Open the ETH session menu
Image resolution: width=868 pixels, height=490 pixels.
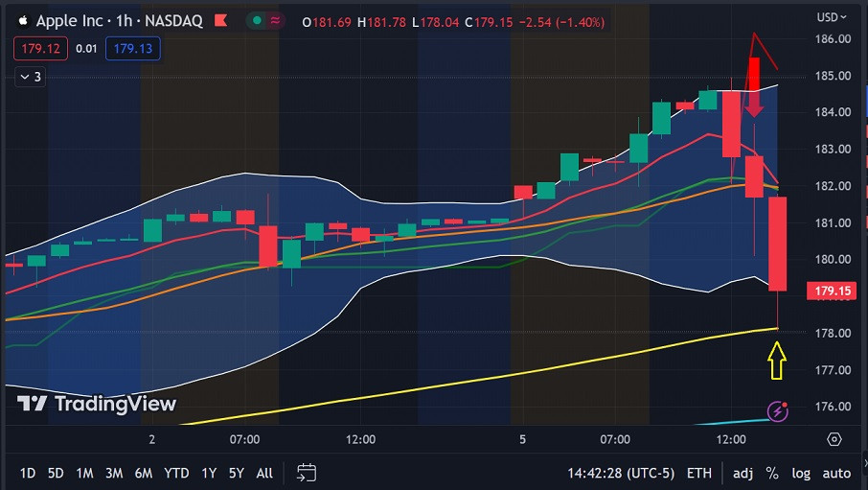699,473
